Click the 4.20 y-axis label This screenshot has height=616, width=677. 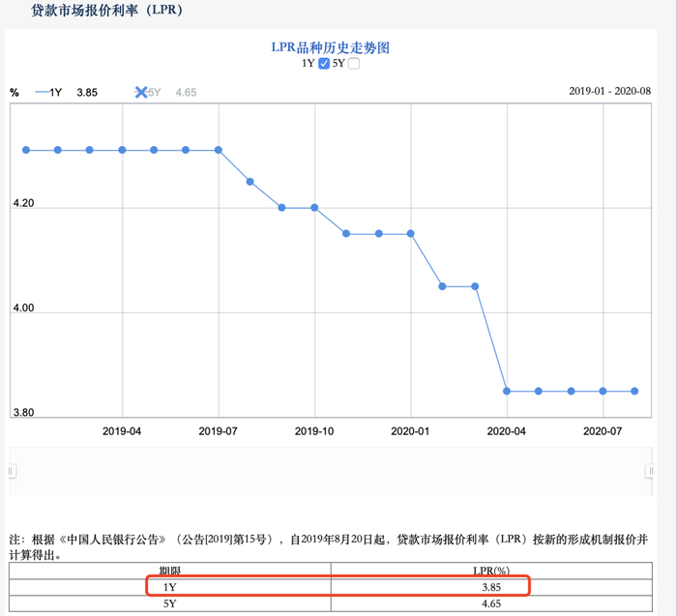(x=23, y=203)
